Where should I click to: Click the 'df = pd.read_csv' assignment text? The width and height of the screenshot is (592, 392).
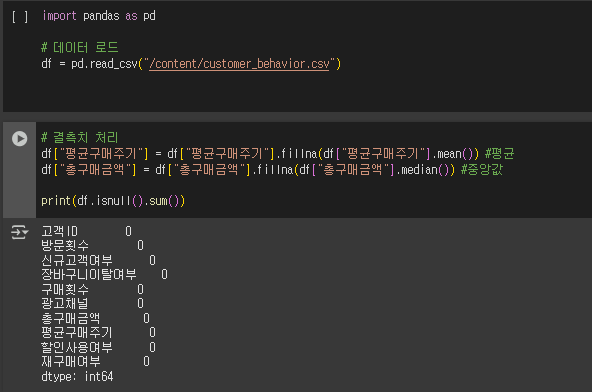(89, 64)
